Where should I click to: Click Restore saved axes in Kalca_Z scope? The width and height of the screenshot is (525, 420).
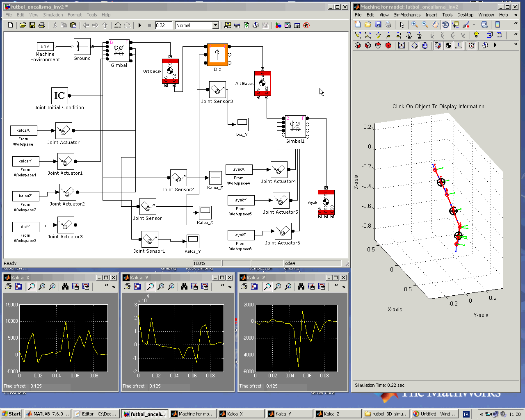point(322,286)
